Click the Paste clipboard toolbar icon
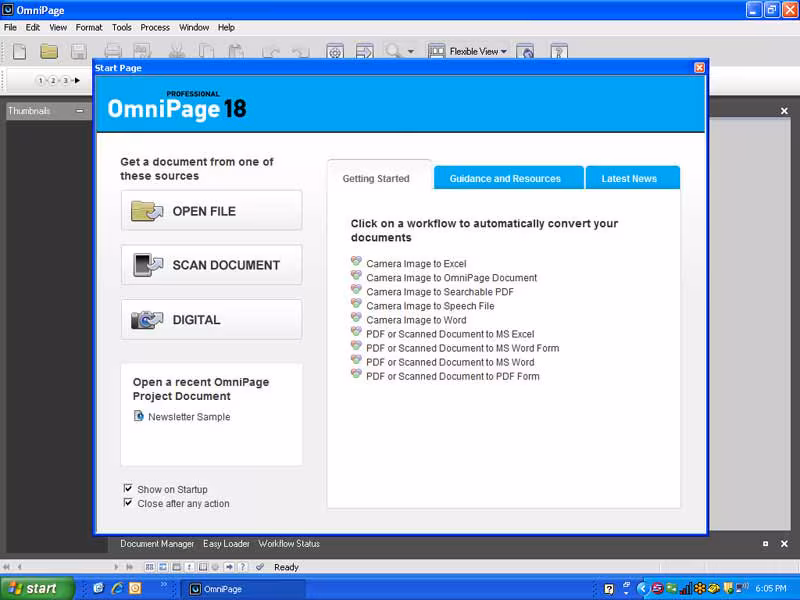Viewport: 800px width, 600px height. click(x=235, y=52)
